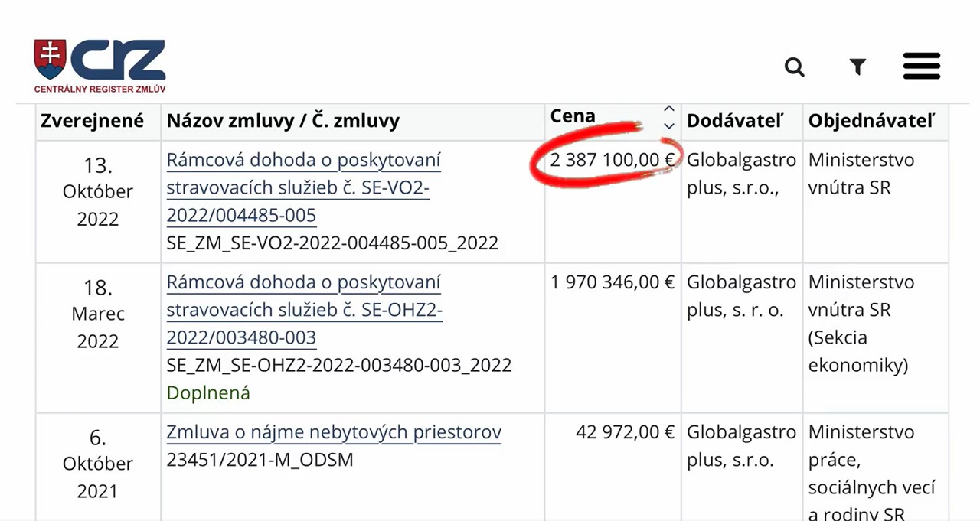Open contract SE-VO2-2022/004485-005 link

pos(304,188)
